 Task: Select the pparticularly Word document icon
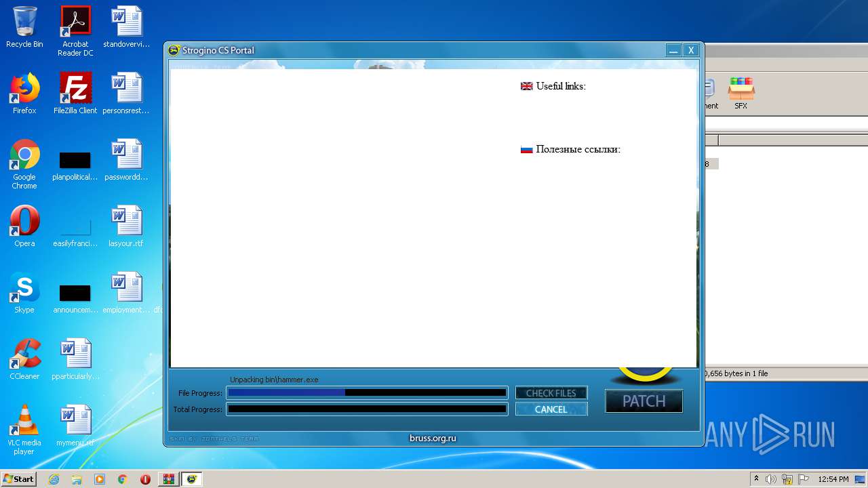click(x=75, y=359)
